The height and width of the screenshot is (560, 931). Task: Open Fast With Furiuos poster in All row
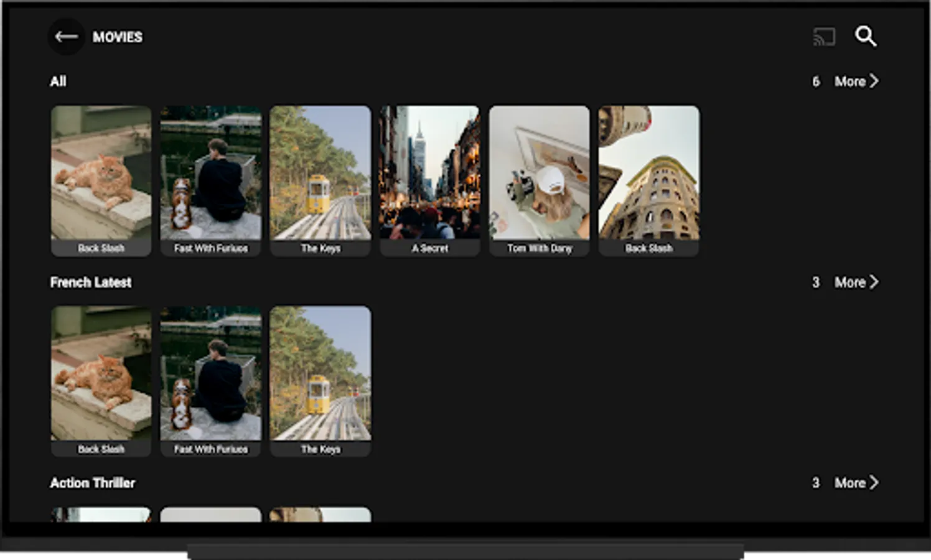[x=210, y=180]
